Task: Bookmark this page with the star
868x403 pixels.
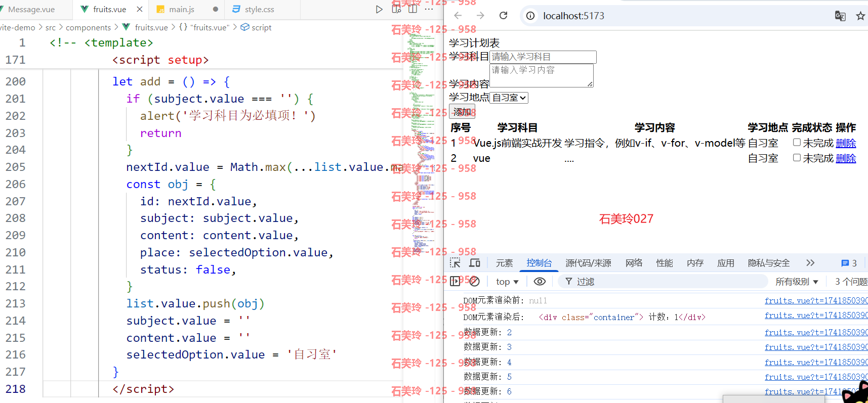Action: (860, 16)
